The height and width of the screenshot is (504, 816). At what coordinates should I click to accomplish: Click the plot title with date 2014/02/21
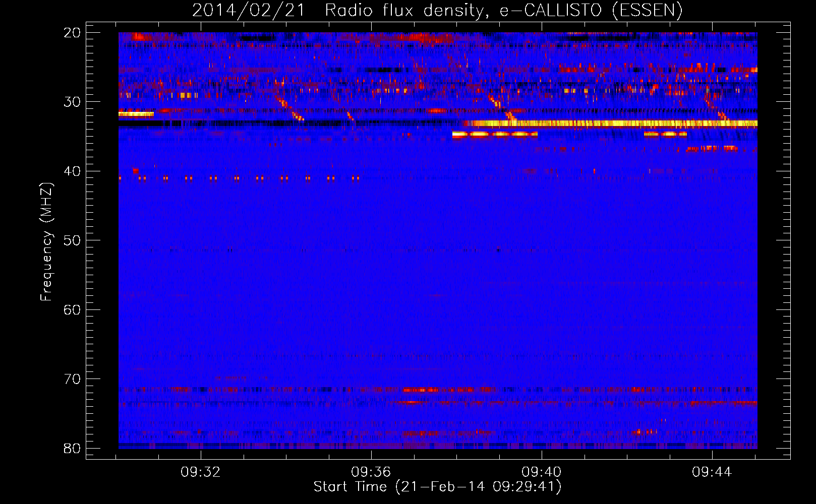tap(437, 10)
